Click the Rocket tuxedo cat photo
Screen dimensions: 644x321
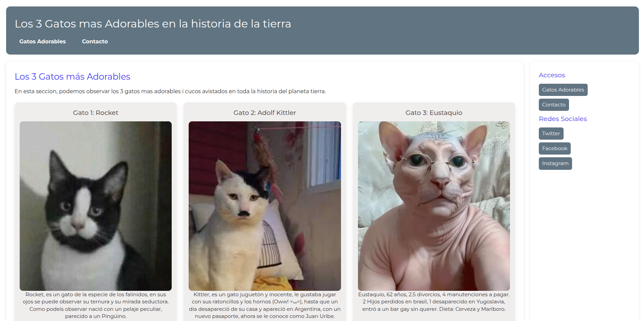[96, 206]
